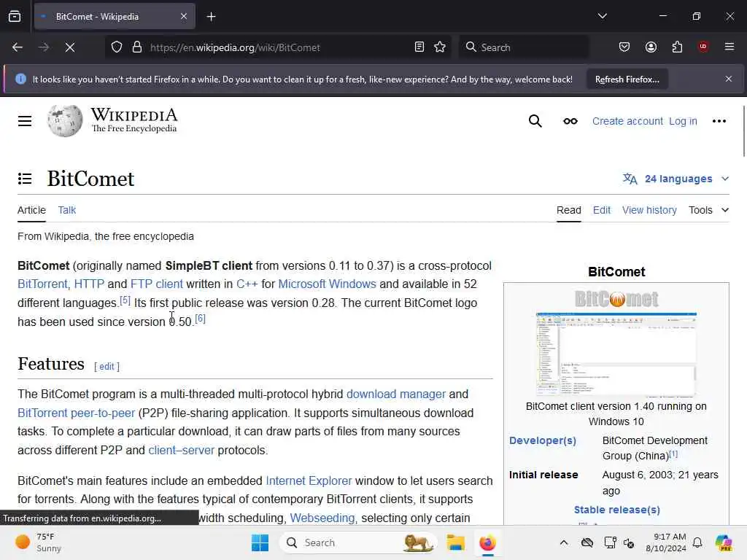Open Firefox recent browsing view icon
747x560 pixels.
[x=15, y=17]
